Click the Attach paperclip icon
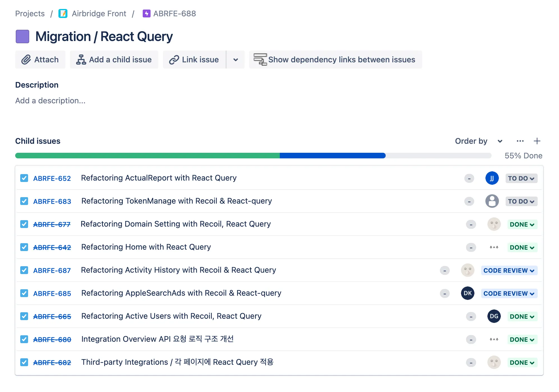This screenshot has height=392, width=559. click(26, 60)
